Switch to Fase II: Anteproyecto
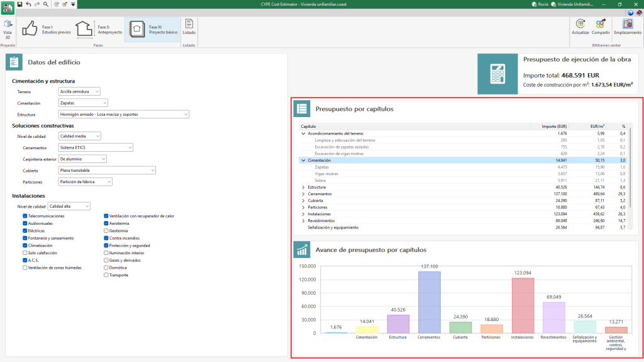 [99, 29]
